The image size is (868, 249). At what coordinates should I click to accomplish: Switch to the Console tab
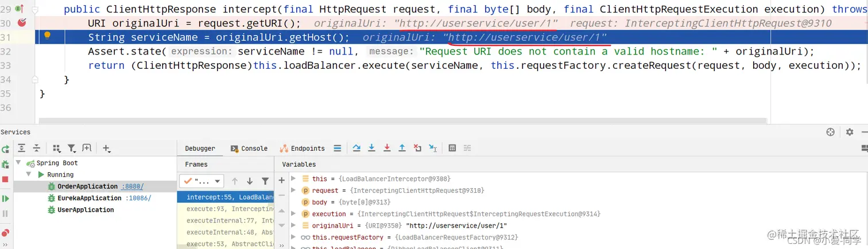(249, 148)
